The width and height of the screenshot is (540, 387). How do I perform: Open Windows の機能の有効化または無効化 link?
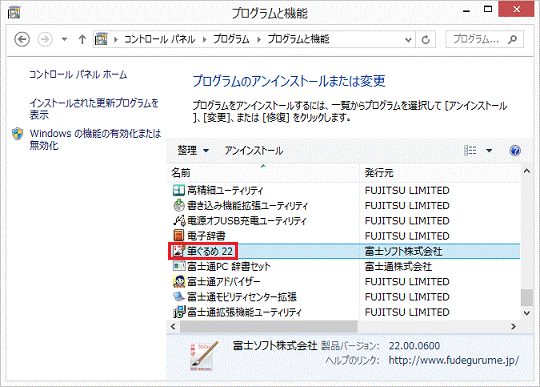tap(95, 139)
